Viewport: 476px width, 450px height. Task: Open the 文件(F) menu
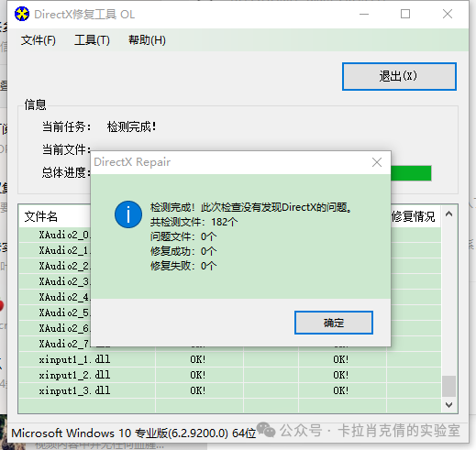point(39,40)
